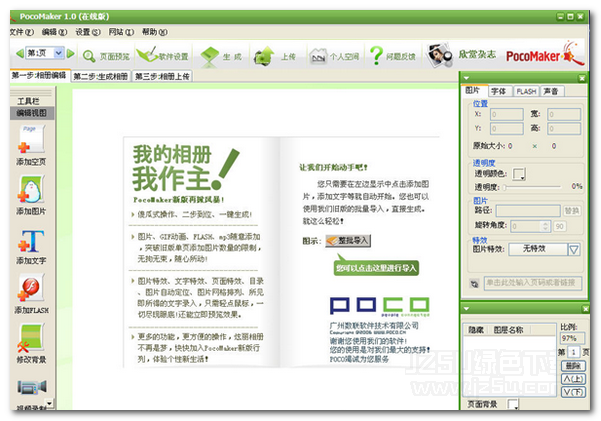Click Λ(上) move up button
The width and height of the screenshot is (601, 421).
(x=573, y=379)
